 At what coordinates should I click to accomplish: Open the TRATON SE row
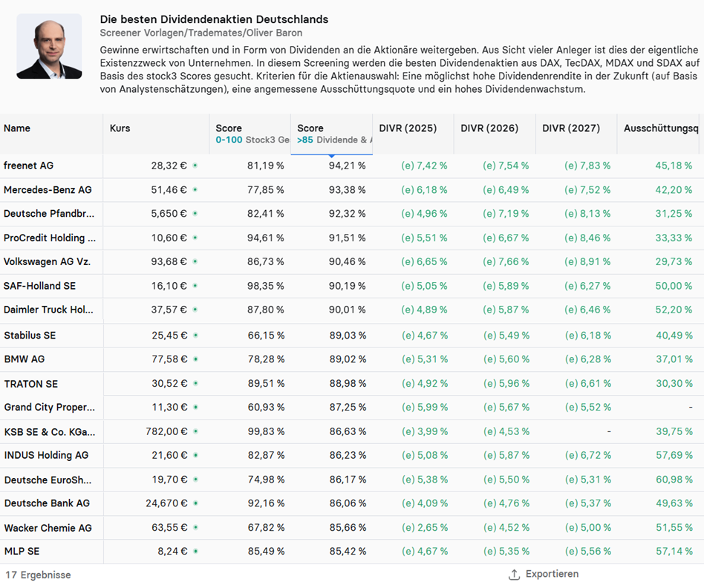click(352, 384)
